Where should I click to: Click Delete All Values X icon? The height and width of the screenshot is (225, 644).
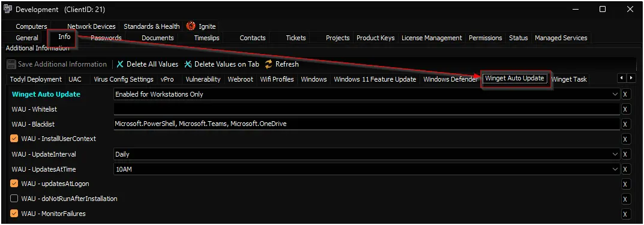pyautogui.click(x=120, y=64)
